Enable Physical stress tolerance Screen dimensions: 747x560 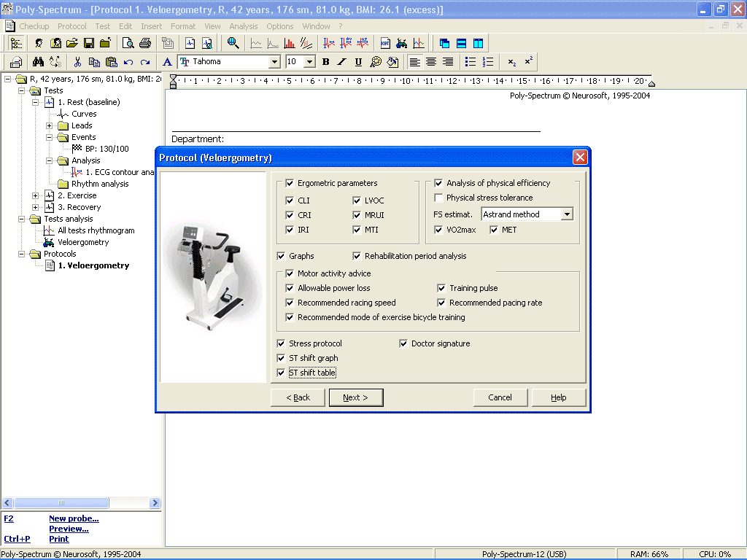[438, 198]
